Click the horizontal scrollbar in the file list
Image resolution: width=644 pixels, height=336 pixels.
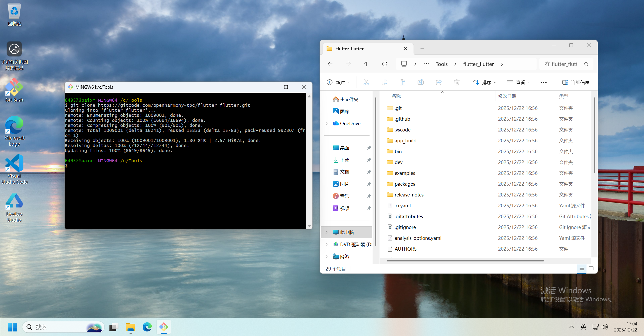pyautogui.click(x=465, y=261)
